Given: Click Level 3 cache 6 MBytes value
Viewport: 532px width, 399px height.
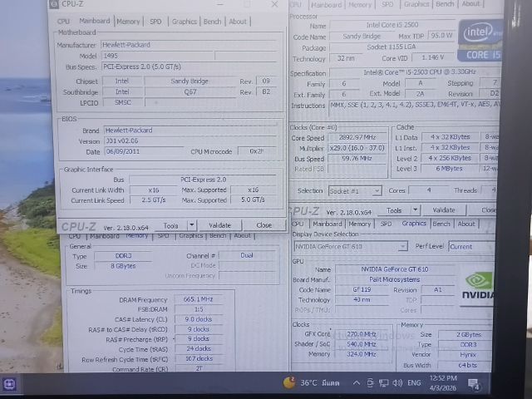Looking at the screenshot, I should pos(450,169).
